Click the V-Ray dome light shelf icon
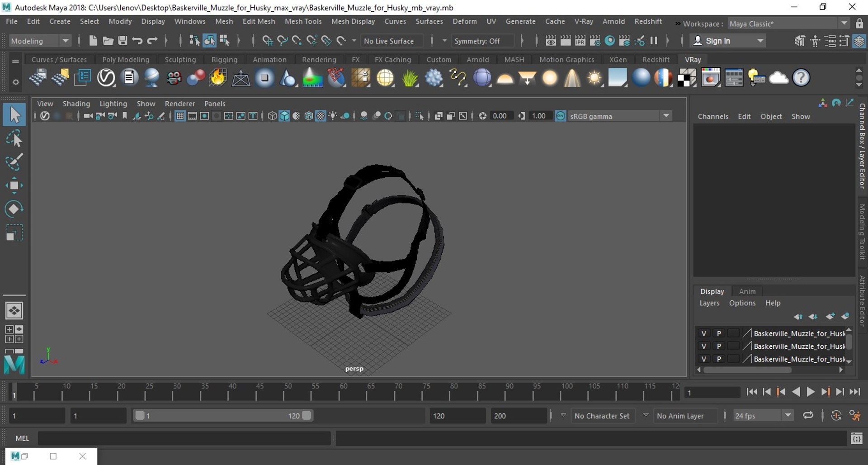Image resolution: width=868 pixels, height=465 pixels. 505,78
